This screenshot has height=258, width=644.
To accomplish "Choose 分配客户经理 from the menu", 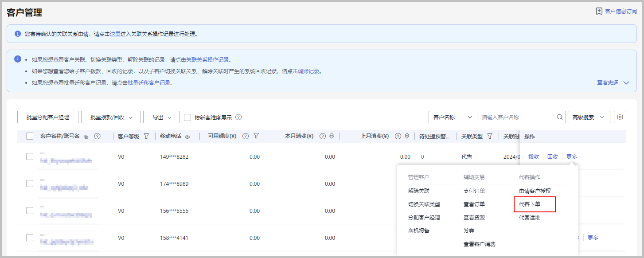I will tap(424, 218).
